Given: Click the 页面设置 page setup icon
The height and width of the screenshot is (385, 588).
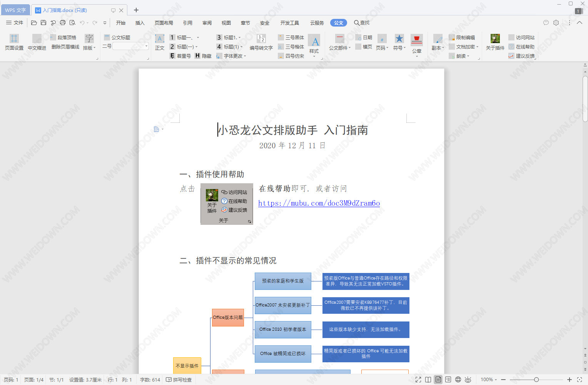Looking at the screenshot, I should 14,38.
